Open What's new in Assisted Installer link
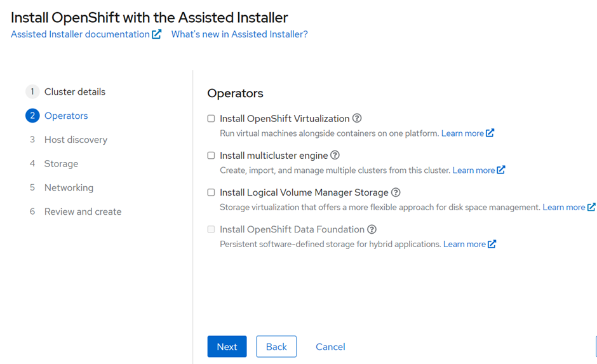 (x=239, y=34)
